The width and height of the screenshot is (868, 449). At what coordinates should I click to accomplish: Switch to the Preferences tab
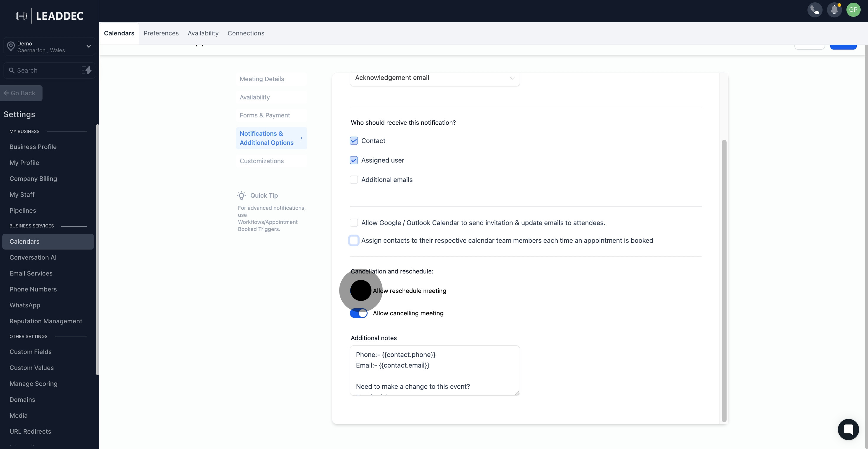[x=161, y=33]
